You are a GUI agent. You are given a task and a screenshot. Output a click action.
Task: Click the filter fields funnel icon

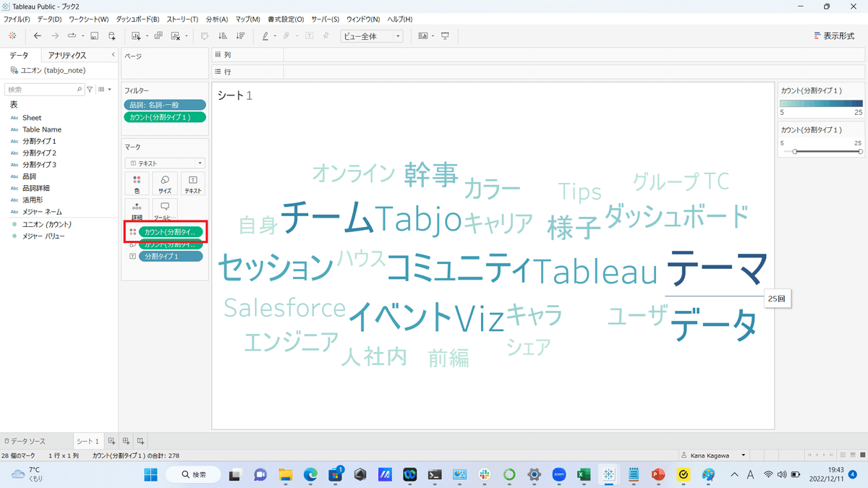90,90
